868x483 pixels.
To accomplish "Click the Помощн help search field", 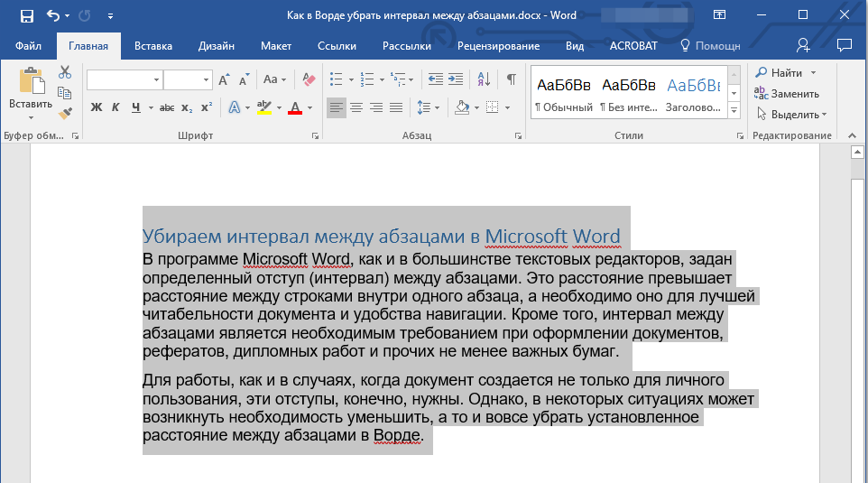I will 716,45.
